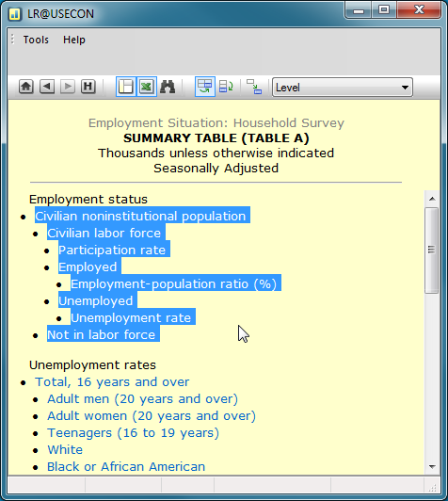Image resolution: width=448 pixels, height=501 pixels.
Task: Select the vertical table rotation icon
Action: [x=226, y=87]
